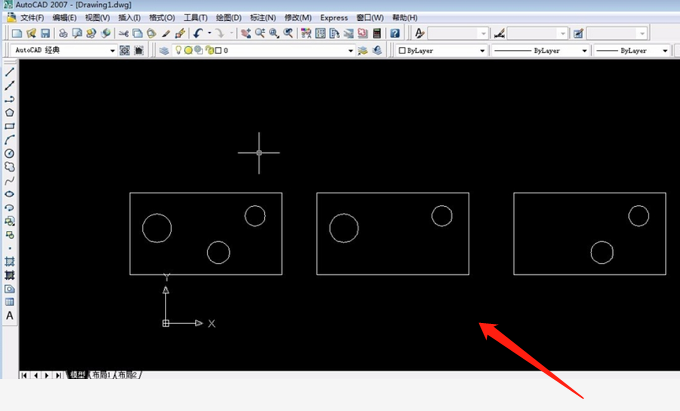The width and height of the screenshot is (680, 411).
Task: Cut selection with scissors icon
Action: tap(124, 33)
